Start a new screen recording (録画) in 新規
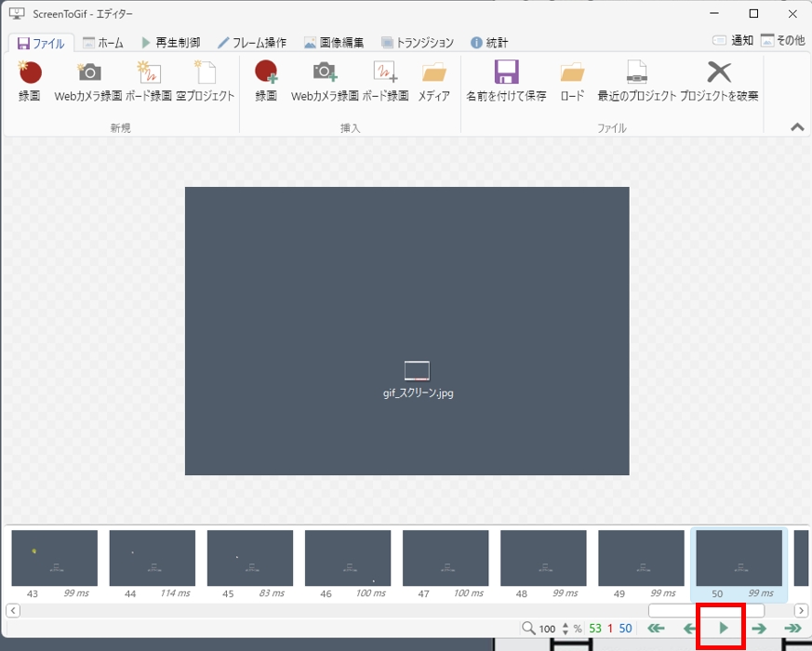Viewport: 812px width, 651px height. (30, 80)
